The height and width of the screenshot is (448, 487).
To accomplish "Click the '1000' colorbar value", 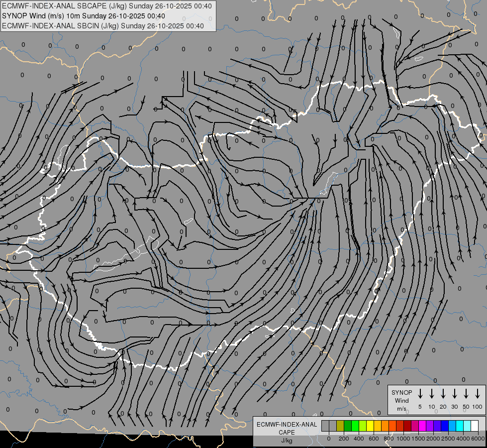I will tap(403, 439).
